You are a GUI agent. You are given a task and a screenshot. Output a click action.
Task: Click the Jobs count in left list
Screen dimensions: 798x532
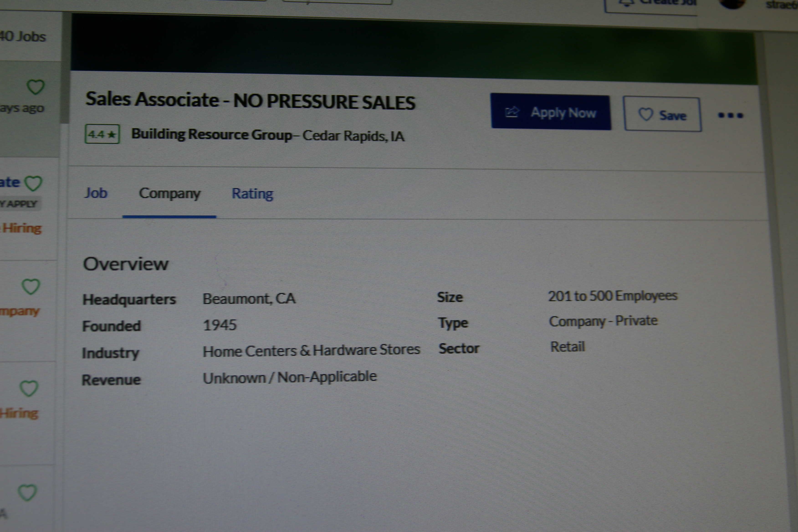tap(23, 36)
